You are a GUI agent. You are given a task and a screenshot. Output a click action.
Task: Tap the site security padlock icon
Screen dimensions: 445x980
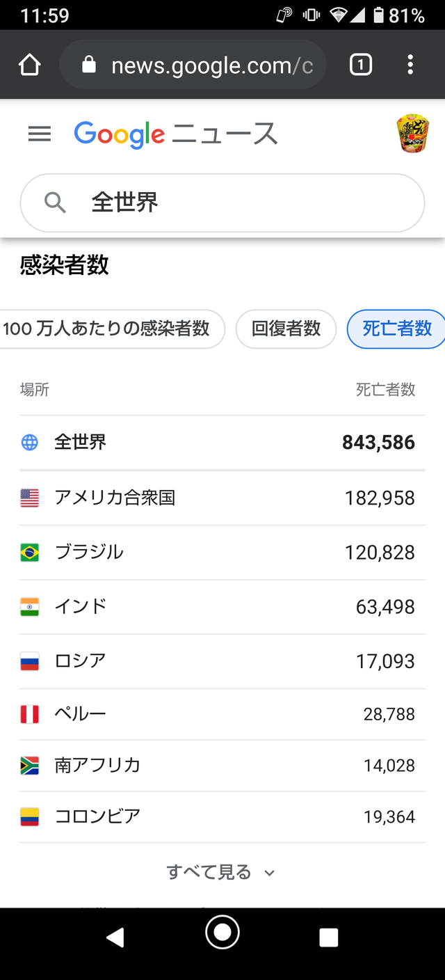tap(88, 65)
